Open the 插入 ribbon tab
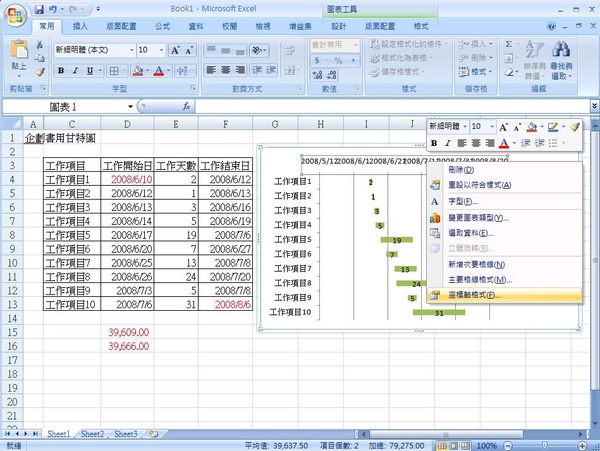600x451 pixels. point(80,26)
